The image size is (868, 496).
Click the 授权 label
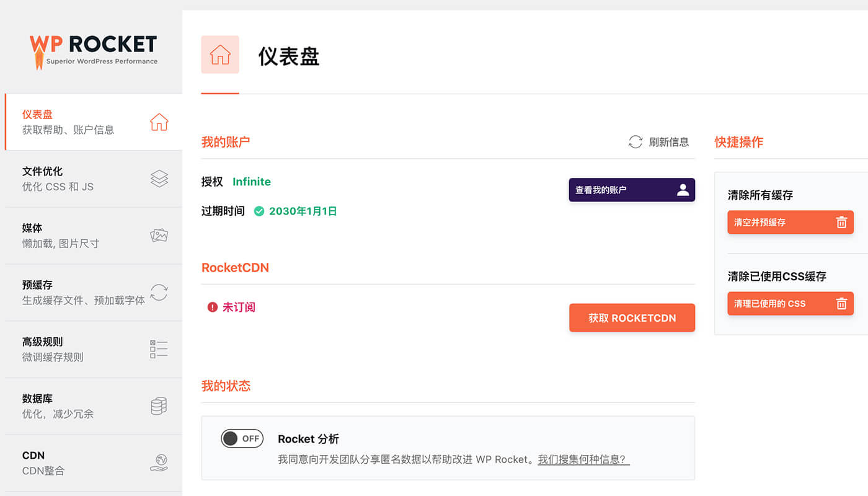212,182
